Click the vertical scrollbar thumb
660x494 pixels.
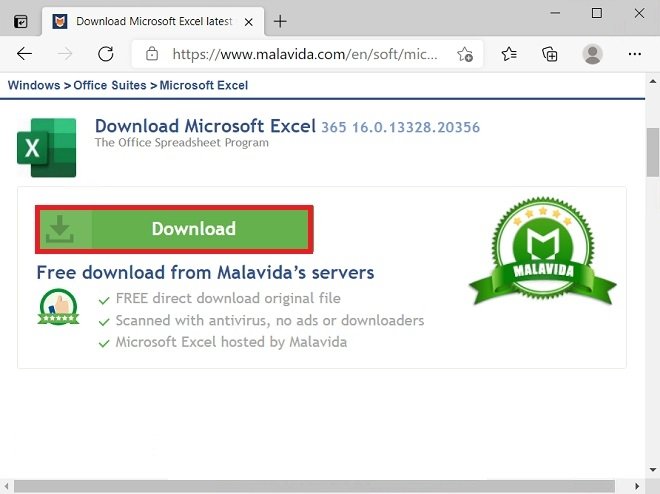(653, 152)
